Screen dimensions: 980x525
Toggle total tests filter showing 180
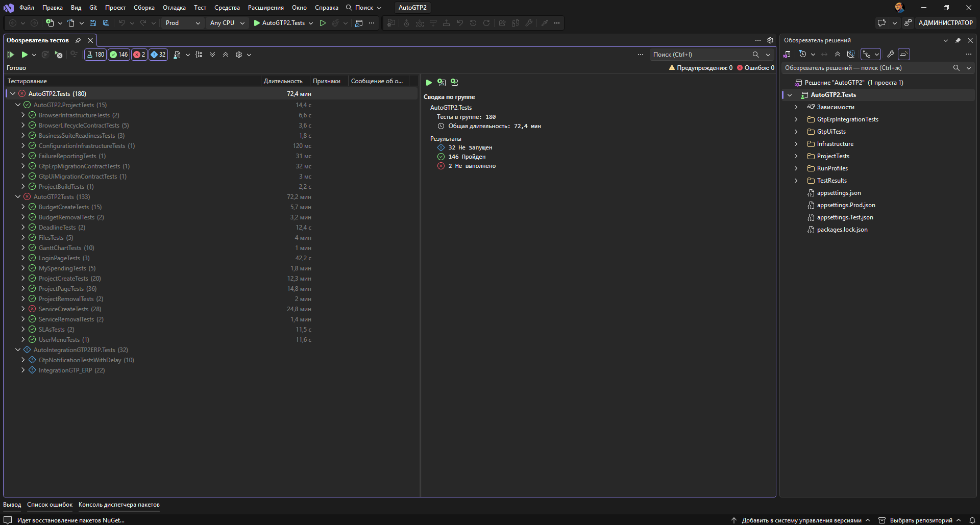(x=95, y=55)
